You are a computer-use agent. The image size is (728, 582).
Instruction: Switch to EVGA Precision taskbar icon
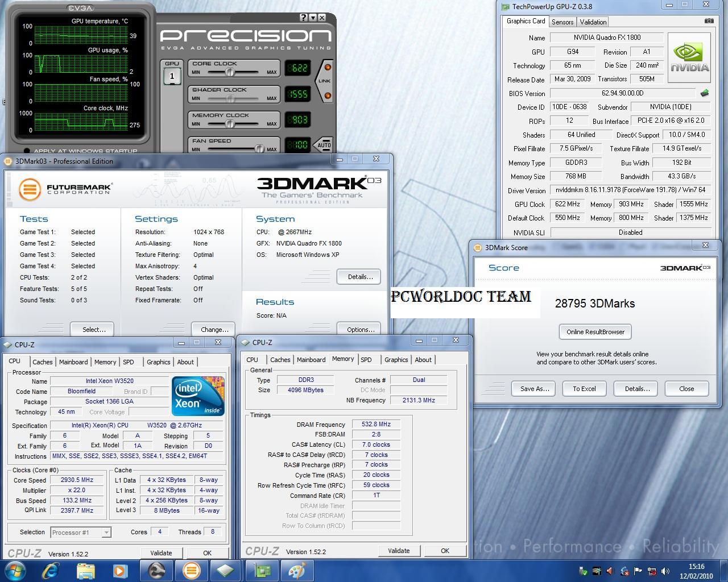[x=157, y=570]
